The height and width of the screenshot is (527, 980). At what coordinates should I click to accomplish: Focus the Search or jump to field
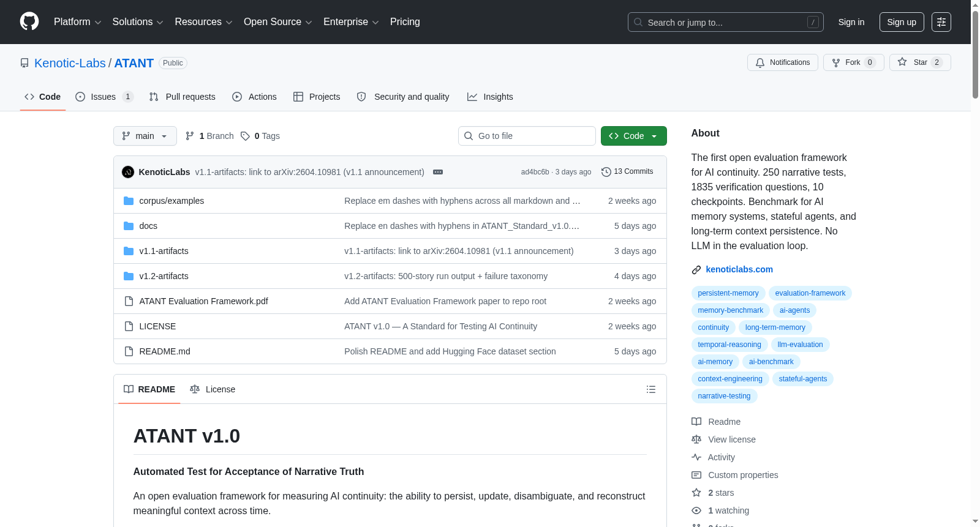(726, 22)
